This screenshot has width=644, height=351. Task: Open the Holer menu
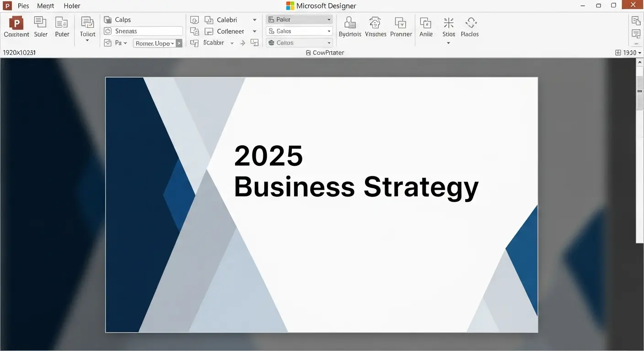[72, 6]
